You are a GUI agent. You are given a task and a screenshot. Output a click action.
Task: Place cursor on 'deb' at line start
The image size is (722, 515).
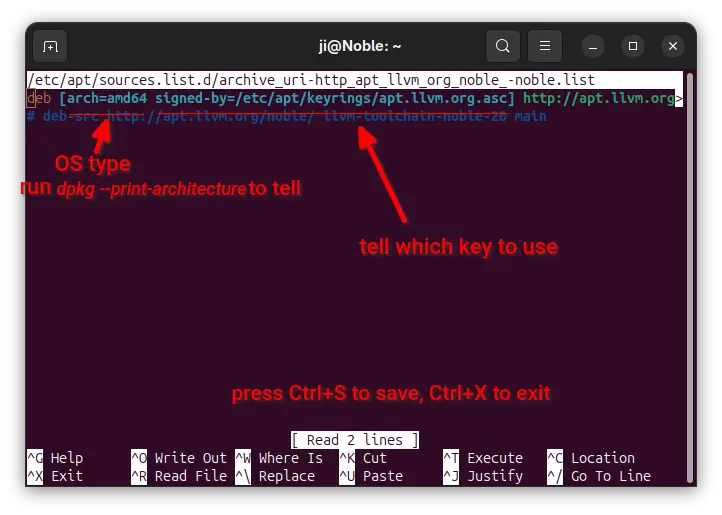pos(39,98)
